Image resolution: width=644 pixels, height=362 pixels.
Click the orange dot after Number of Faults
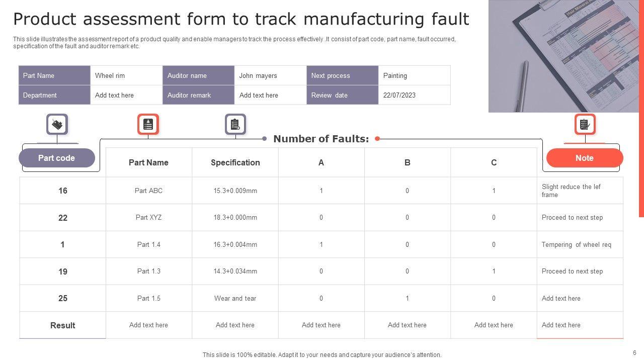coord(377,139)
